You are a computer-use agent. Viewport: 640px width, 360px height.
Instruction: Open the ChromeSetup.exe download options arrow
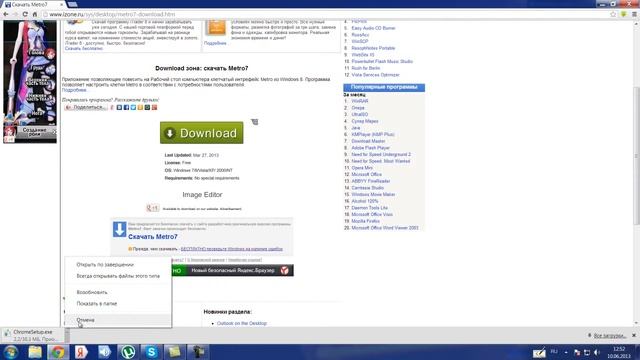tap(67, 336)
